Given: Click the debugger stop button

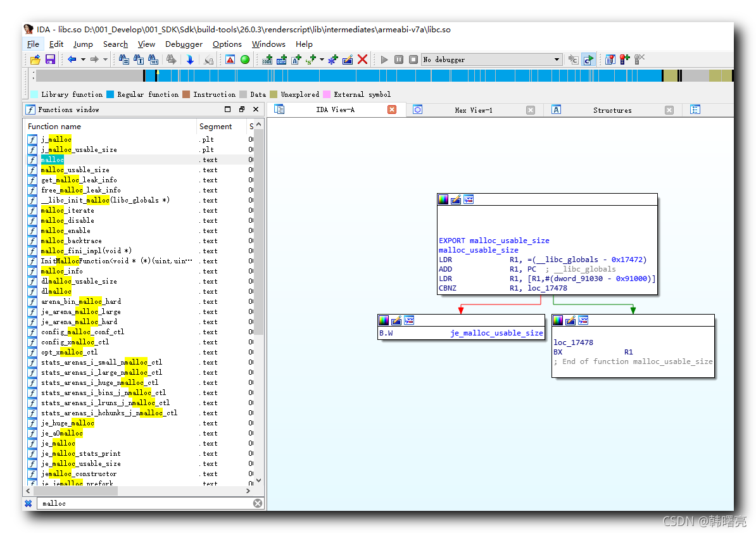Looking at the screenshot, I should coord(413,60).
